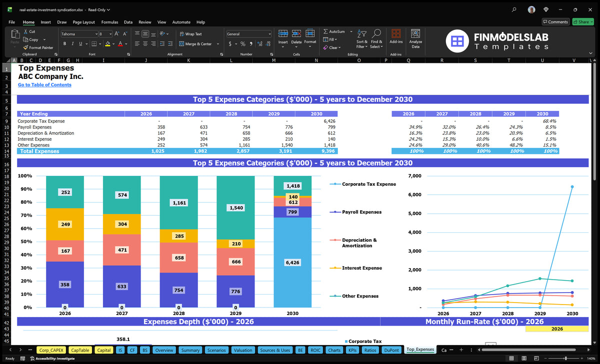Increase font size with the larger A icon

[117, 34]
